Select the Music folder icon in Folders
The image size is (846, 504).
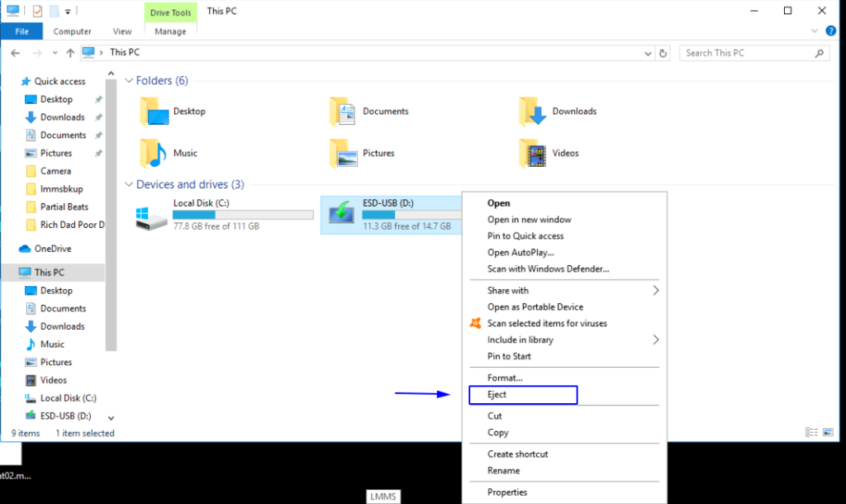pos(154,154)
